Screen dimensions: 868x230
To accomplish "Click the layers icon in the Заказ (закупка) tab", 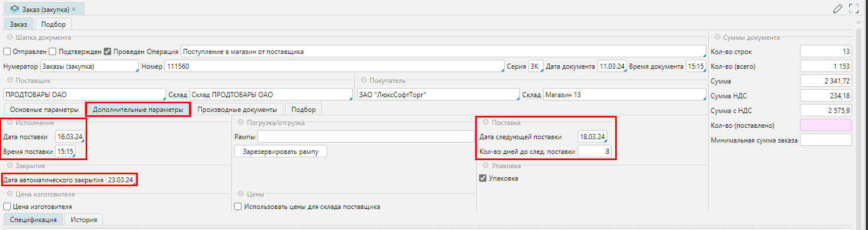I will [x=14, y=9].
